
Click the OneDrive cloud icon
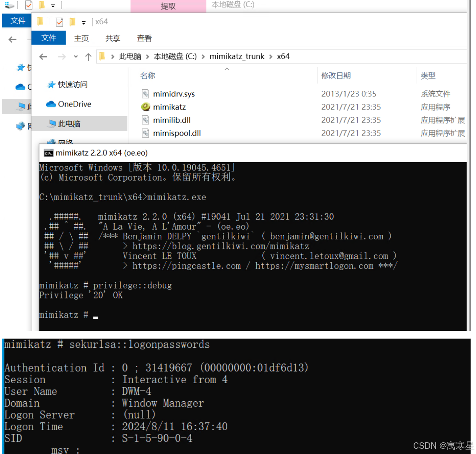[51, 104]
